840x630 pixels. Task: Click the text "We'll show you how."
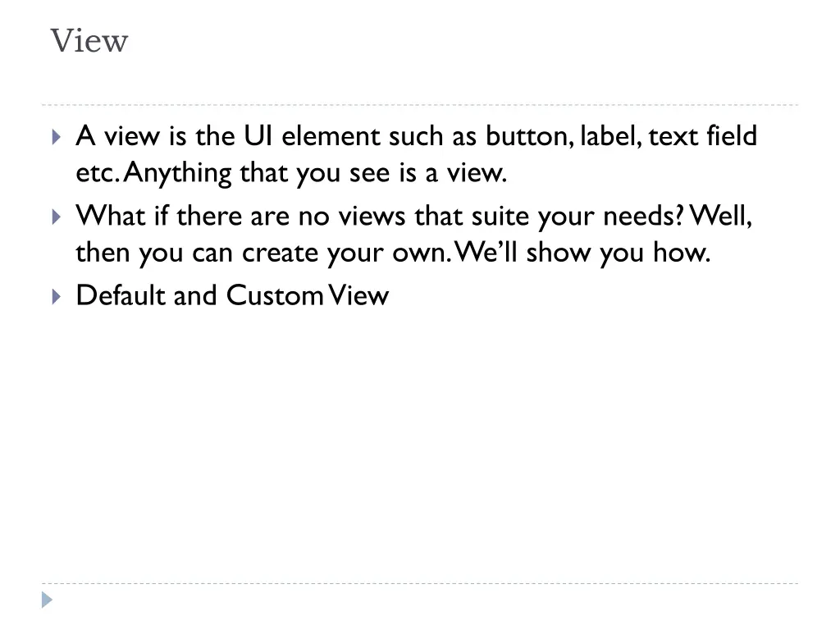click(x=583, y=253)
